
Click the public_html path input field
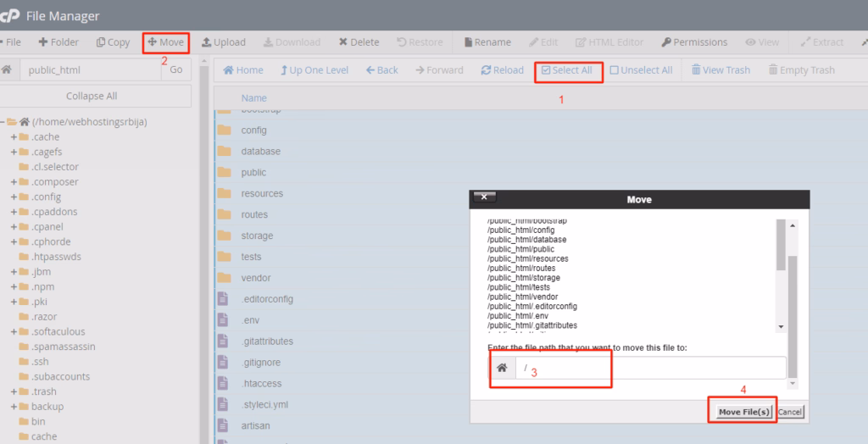pyautogui.click(x=91, y=69)
